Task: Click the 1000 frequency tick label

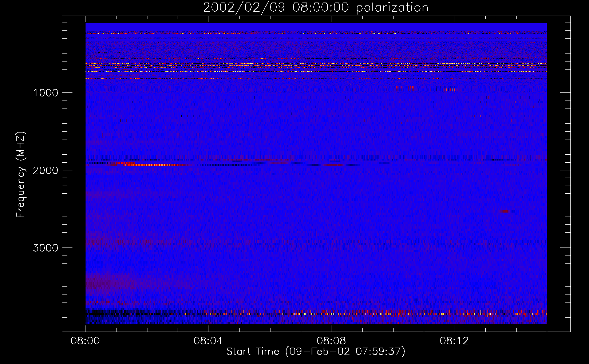Action: click(x=46, y=93)
